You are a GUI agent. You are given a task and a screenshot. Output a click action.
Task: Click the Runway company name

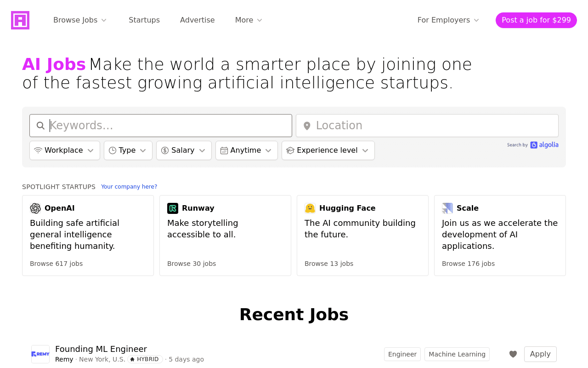(x=198, y=208)
